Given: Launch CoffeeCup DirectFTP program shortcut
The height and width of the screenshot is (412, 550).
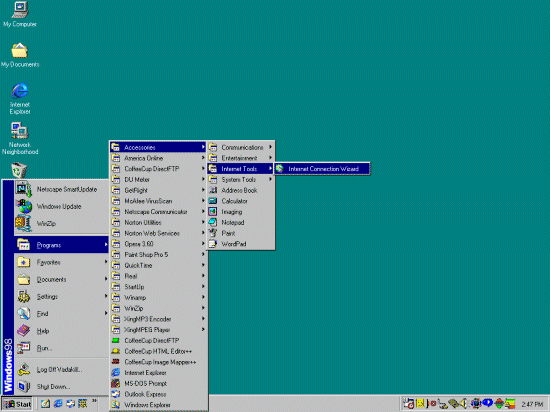Looking at the screenshot, I should (158, 340).
